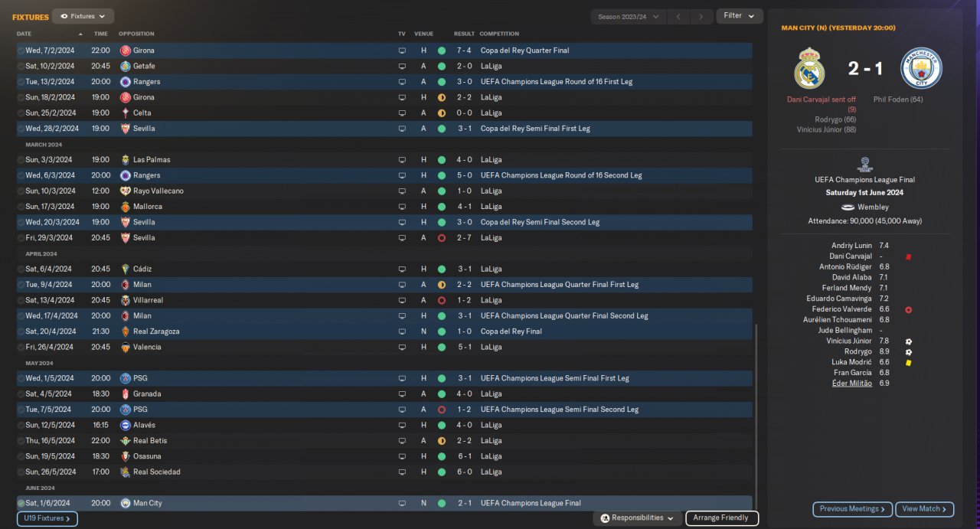
Task: Sort fixtures by the DATE column
Action: click(24, 34)
